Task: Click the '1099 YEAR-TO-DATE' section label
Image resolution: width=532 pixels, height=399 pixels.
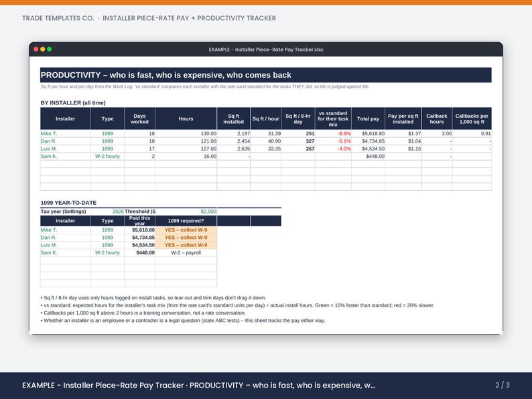Action: coord(68,203)
